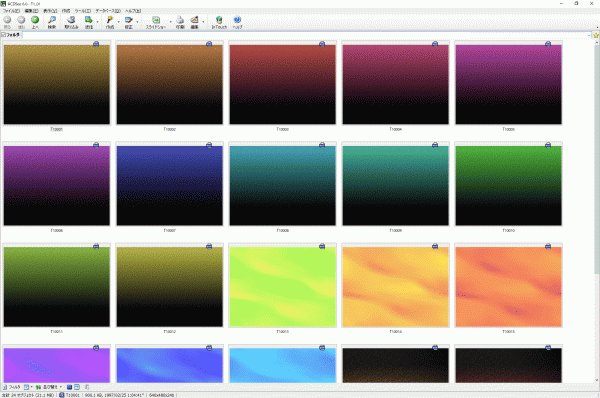Click the vertical scrollbar of thumbnail pane
The width and height of the screenshot is (600, 398).
[597, 210]
